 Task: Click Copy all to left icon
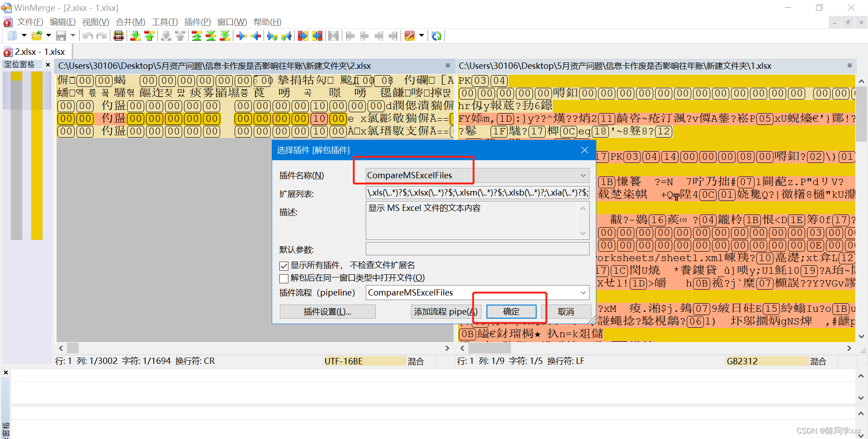(317, 36)
